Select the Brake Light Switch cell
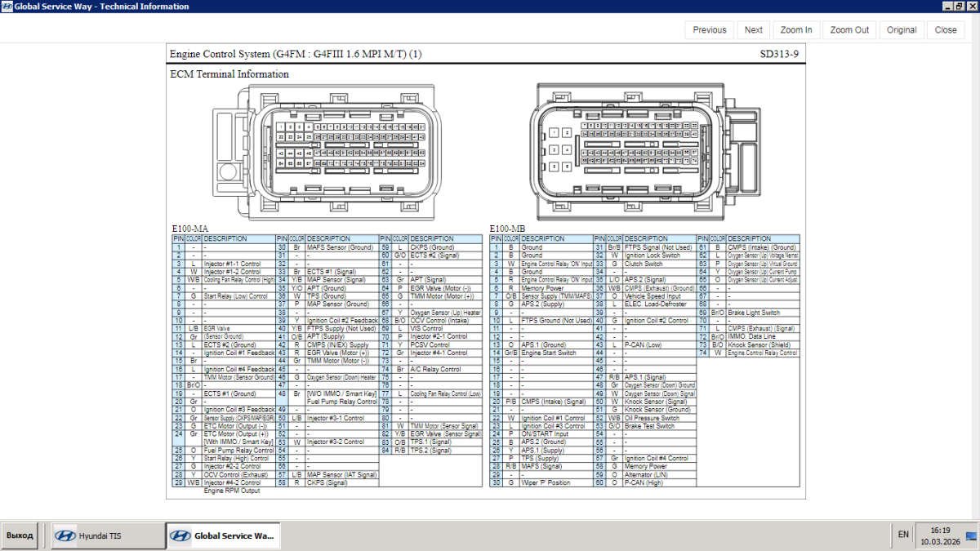 (x=763, y=313)
